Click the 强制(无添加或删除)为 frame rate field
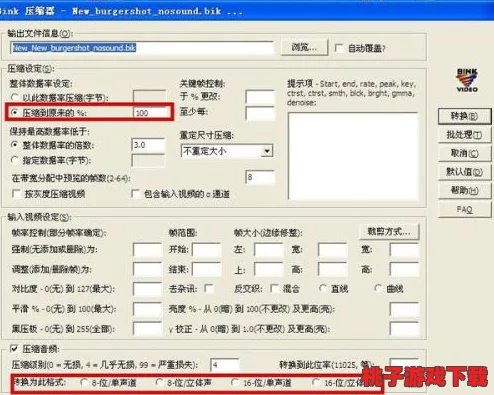The width and height of the screenshot is (494, 395). [x=148, y=250]
